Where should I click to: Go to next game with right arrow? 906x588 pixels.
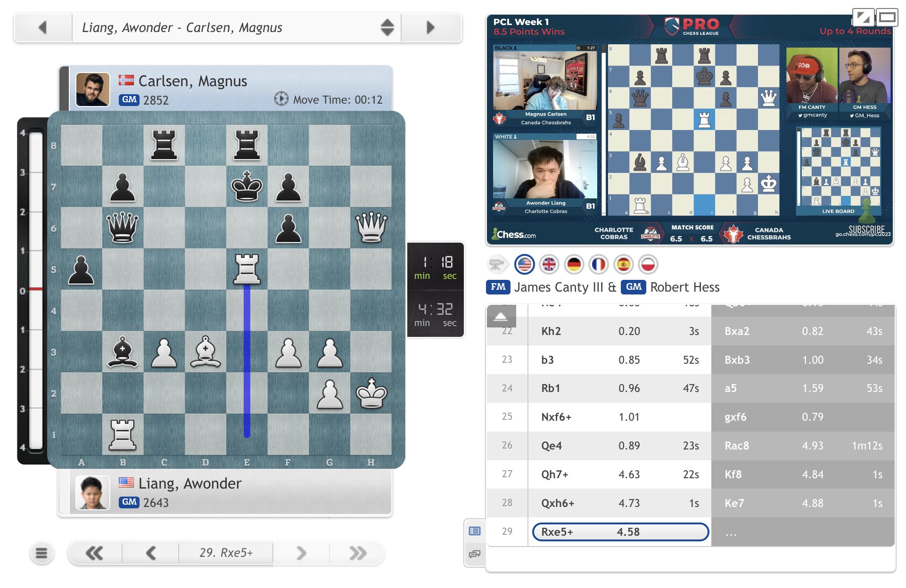(429, 27)
